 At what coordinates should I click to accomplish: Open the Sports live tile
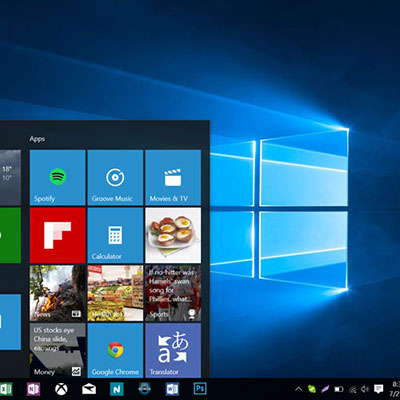point(173,293)
